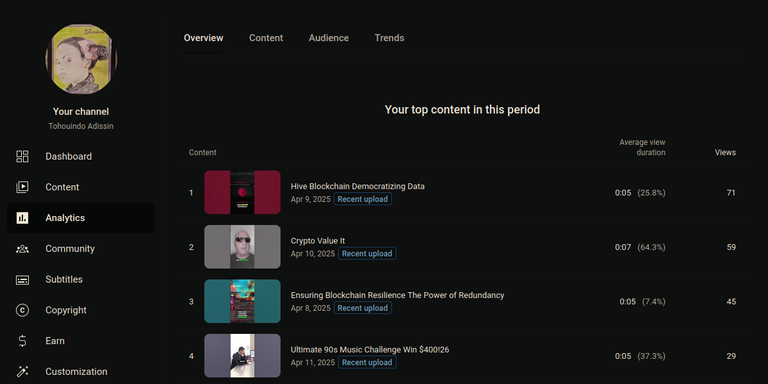Click the channel profile avatar
Image resolution: width=768 pixels, height=384 pixels.
(81, 59)
